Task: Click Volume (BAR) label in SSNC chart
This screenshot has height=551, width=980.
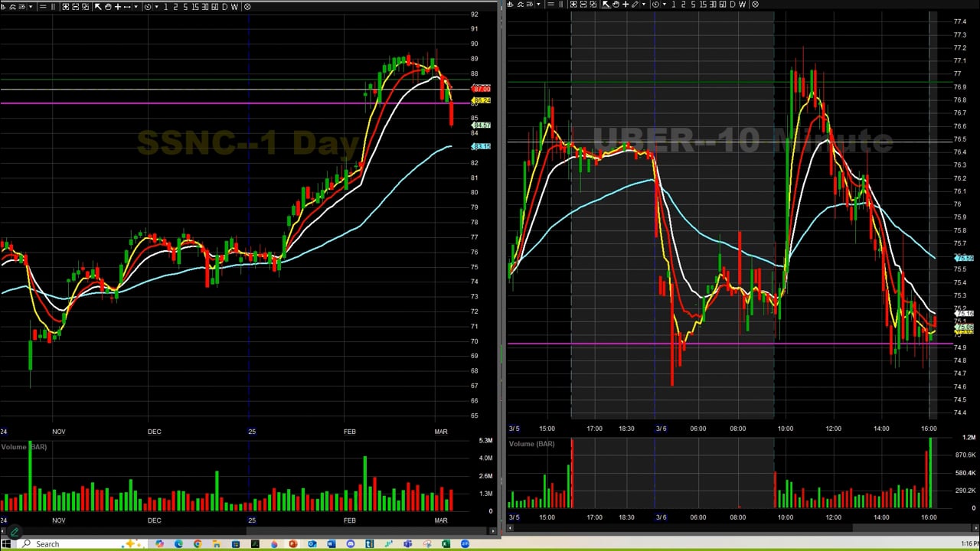Action: point(24,447)
